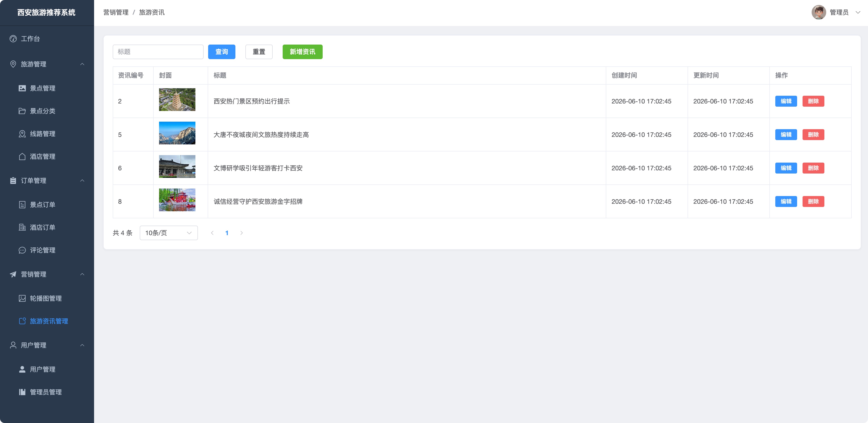This screenshot has width=868, height=423.
Task: Click the 查询 search button
Action: click(221, 52)
